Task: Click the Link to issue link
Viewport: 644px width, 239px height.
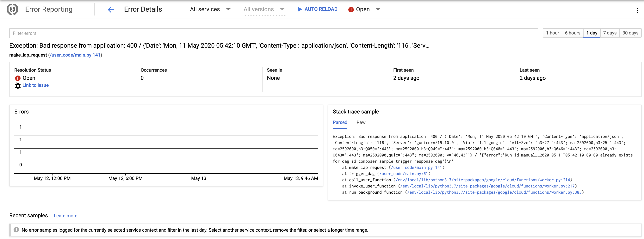Action: [x=35, y=85]
